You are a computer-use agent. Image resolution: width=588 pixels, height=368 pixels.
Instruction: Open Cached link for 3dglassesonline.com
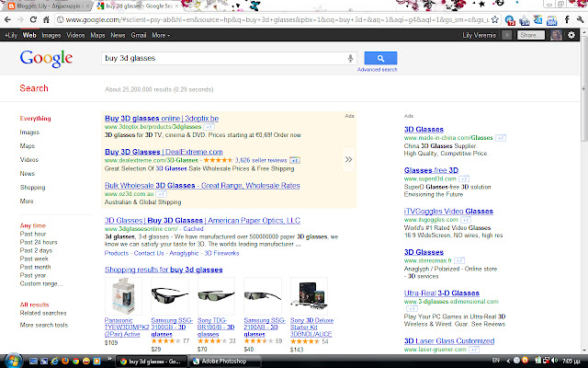tap(194, 229)
